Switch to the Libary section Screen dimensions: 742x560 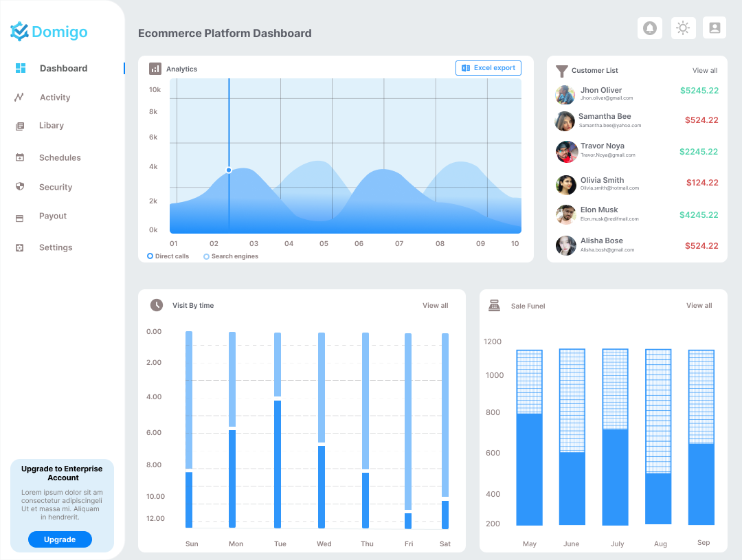(19, 125)
